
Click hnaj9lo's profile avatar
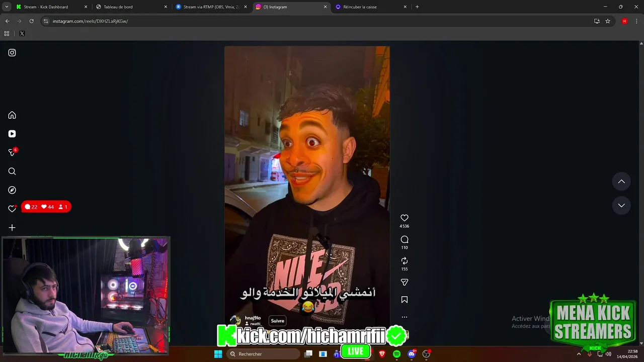click(235, 321)
